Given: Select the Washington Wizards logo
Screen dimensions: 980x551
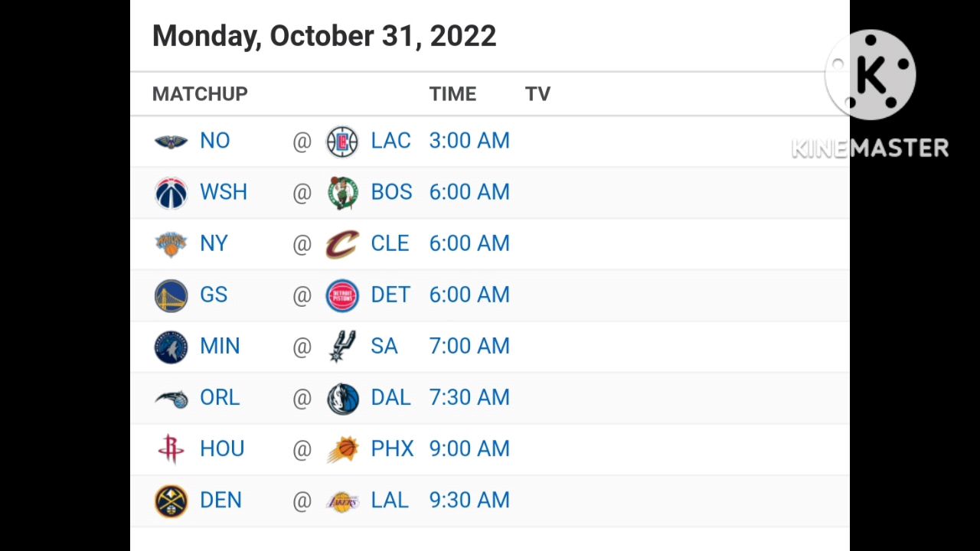Looking at the screenshot, I should 171,193.
